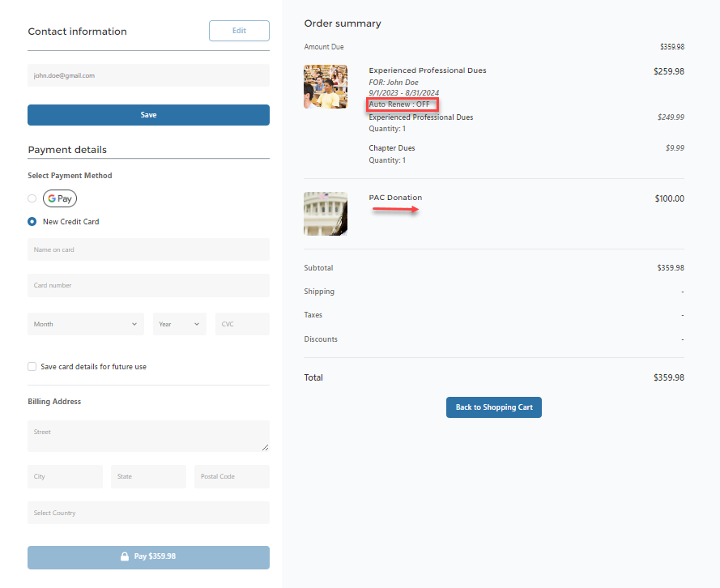Click the Google Pay logo
This screenshot has height=588, width=720.
pyautogui.click(x=60, y=198)
